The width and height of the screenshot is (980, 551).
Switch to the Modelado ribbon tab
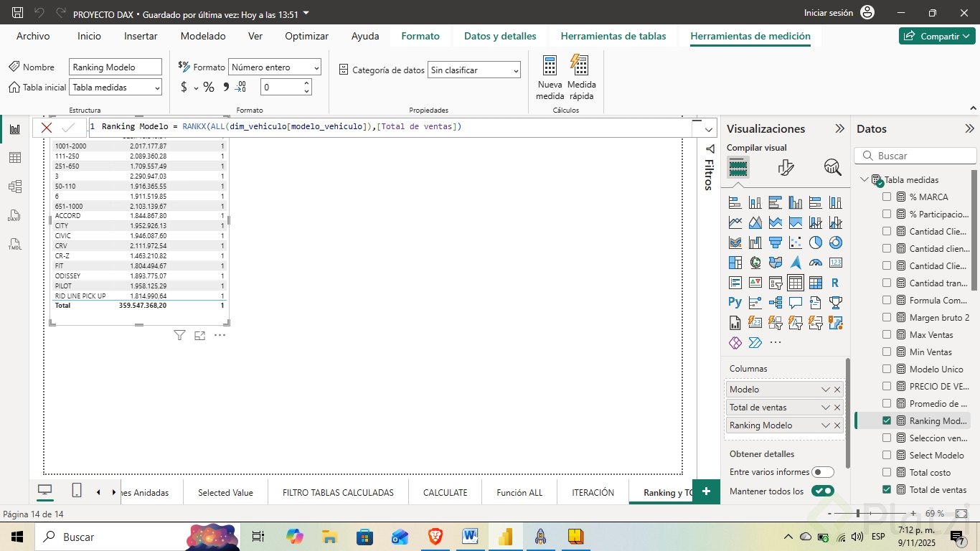(203, 36)
